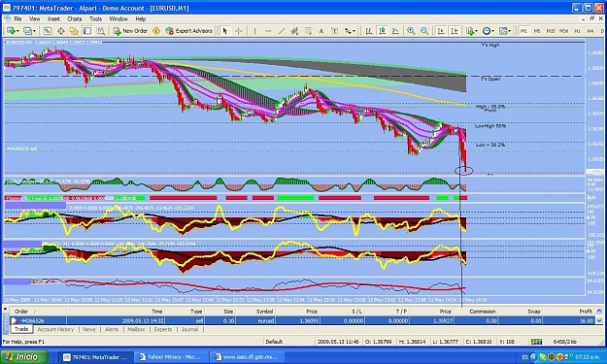Switch to bar chart display
The height and width of the screenshot is (364, 607).
368,31
